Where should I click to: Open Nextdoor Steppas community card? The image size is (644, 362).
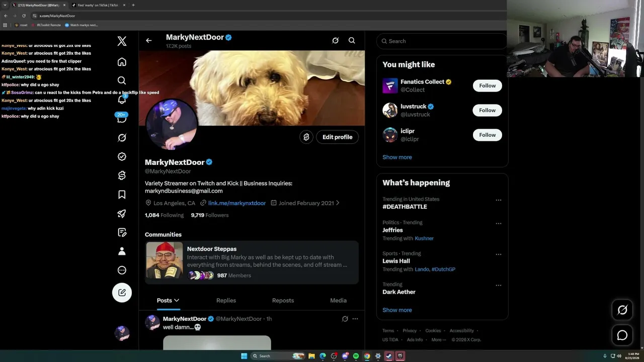coord(252,262)
